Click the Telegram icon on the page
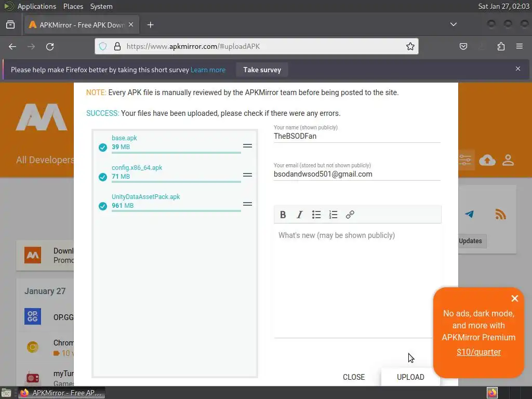Image resolution: width=532 pixels, height=399 pixels. tap(470, 214)
